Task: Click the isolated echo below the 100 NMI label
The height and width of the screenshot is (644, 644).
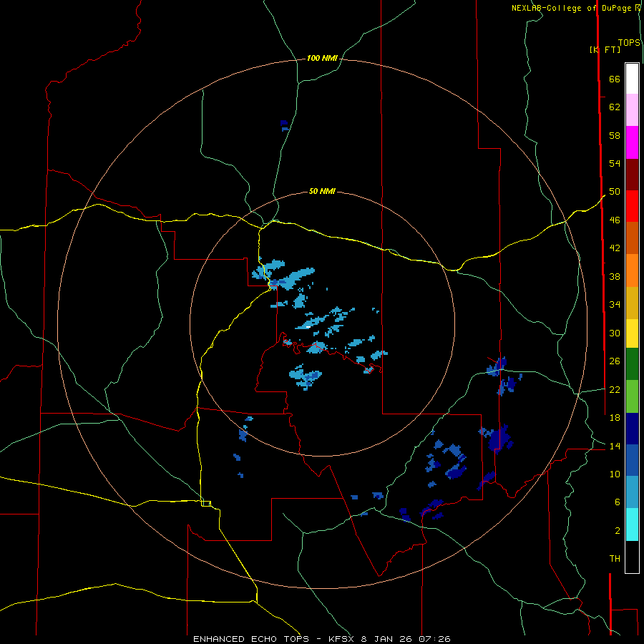Action: pos(284,125)
